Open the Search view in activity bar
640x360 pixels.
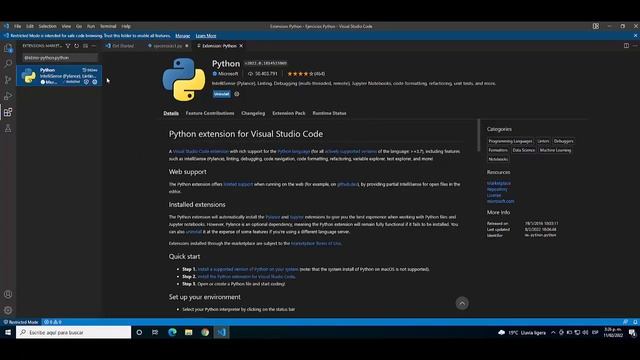(x=8, y=64)
